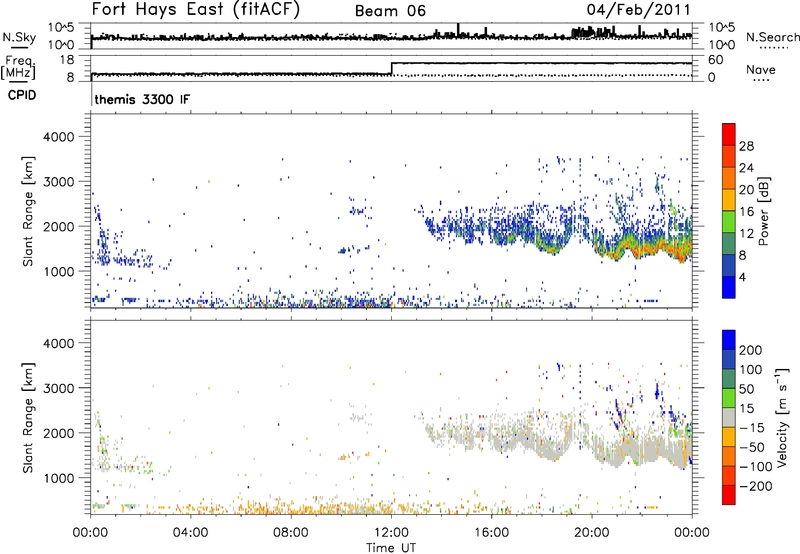Click the 'N.Search' legend label

tap(772, 37)
